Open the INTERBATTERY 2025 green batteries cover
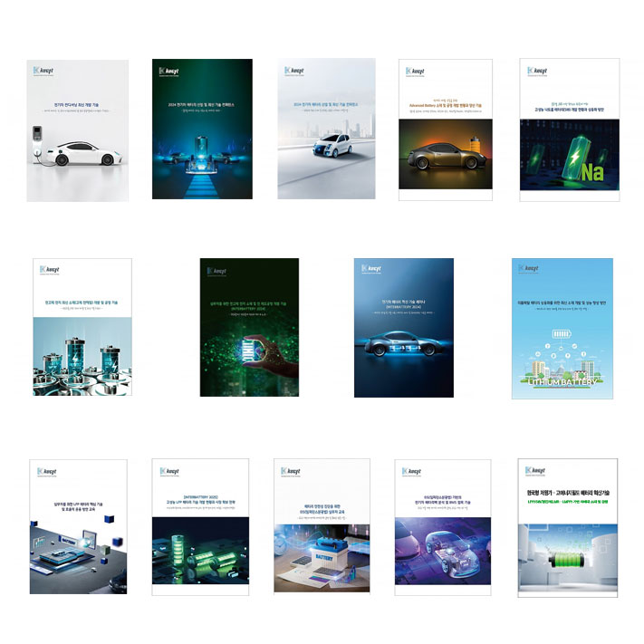Image resolution: width=644 pixels, height=644 pixels. point(201,526)
